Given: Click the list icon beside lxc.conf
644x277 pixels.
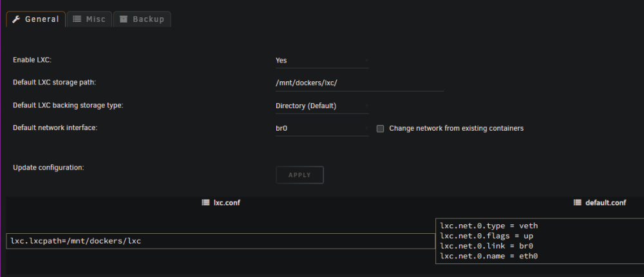Looking at the screenshot, I should point(206,203).
